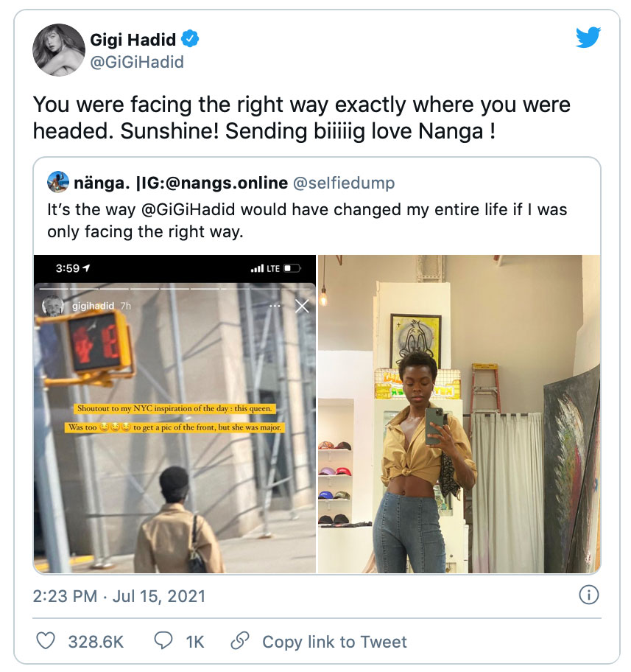Close the Instagram story with X

point(302,306)
